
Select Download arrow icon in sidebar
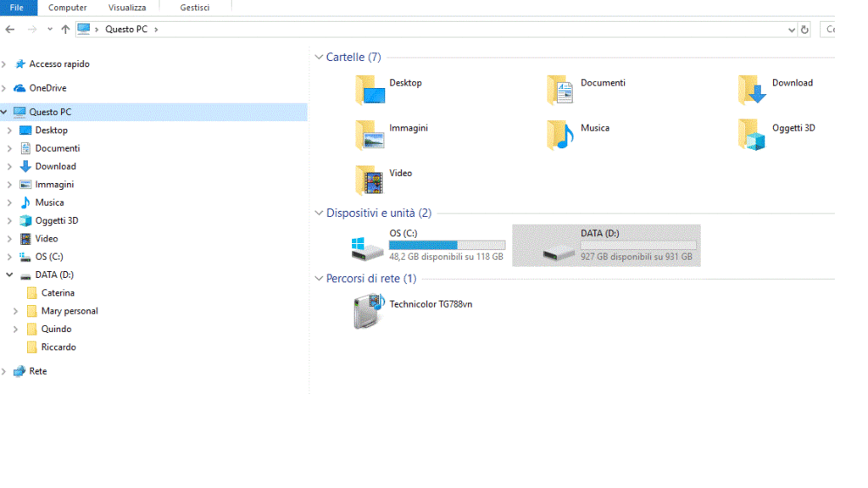pyautogui.click(x=25, y=167)
